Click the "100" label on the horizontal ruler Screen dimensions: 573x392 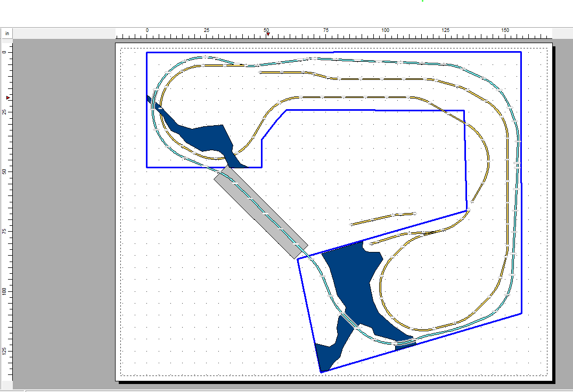385,30
